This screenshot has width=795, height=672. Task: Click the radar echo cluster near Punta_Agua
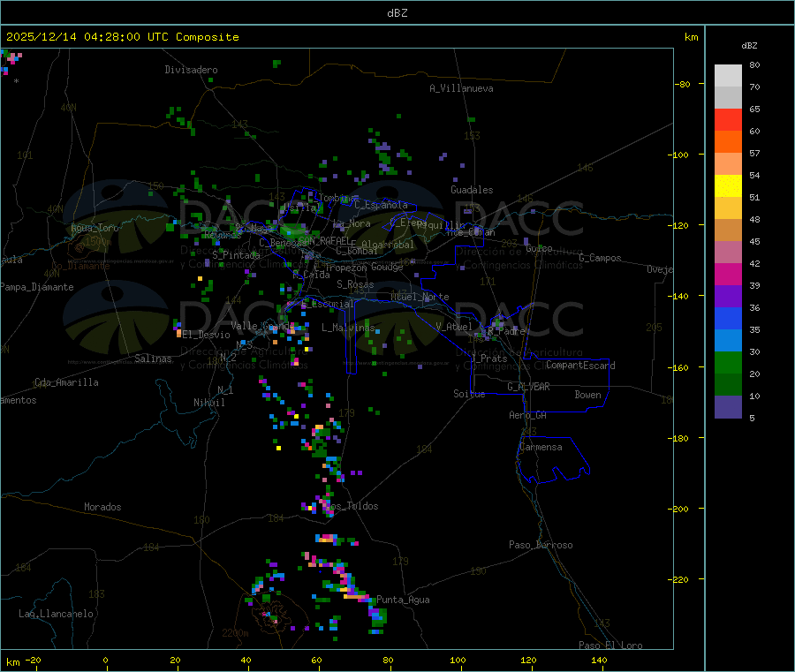(x=377, y=618)
